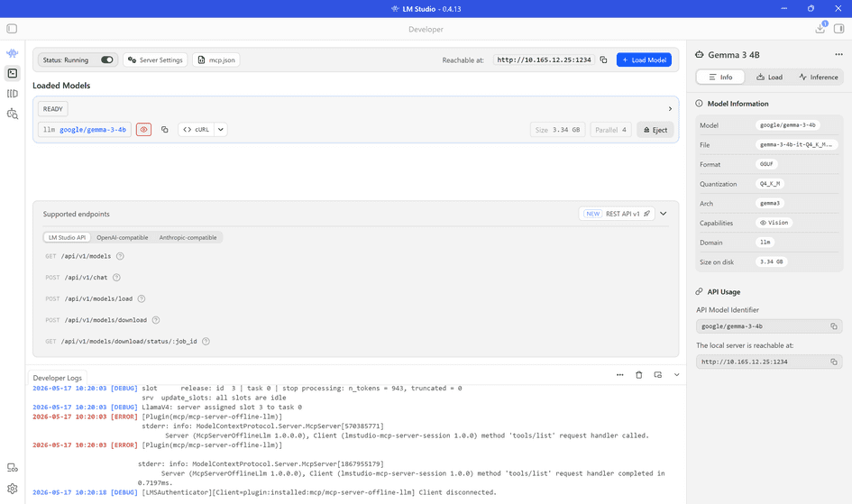Select the Reachable at URL field
This screenshot has height=504, width=852.
(544, 60)
